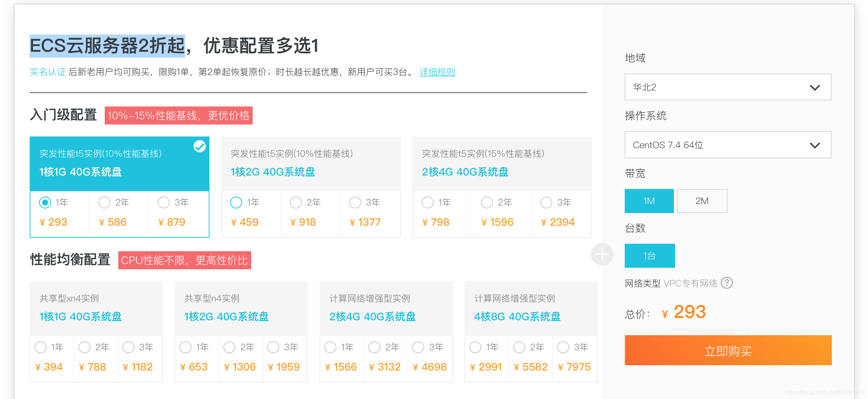Screen dimensions: 868x399
Task: Select the 共享型n4实例 1核2G card header
Action: tap(241, 309)
